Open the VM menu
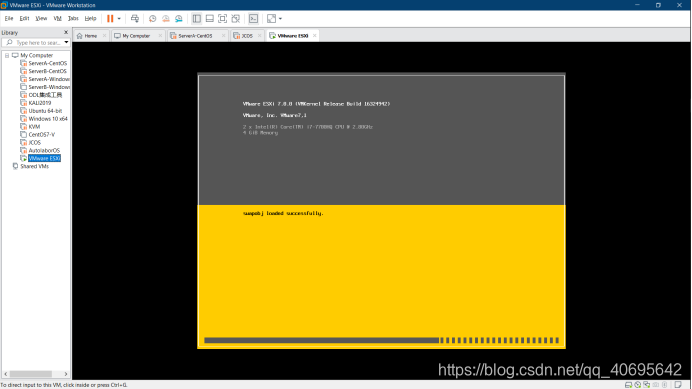 click(x=57, y=19)
